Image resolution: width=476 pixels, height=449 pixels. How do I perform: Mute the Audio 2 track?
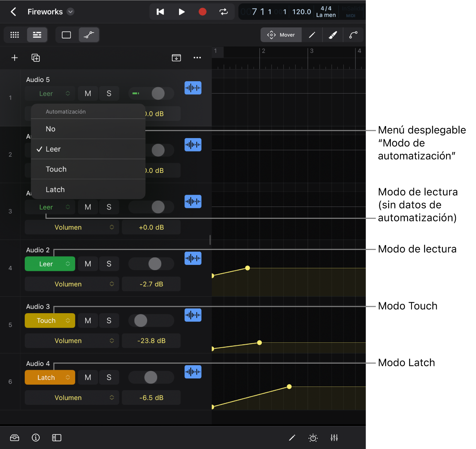coord(88,264)
